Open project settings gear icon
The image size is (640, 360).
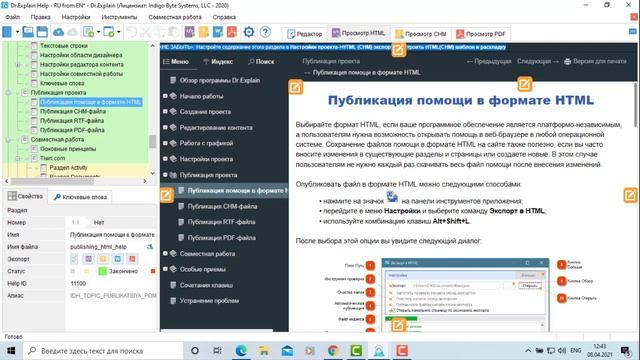249,32
